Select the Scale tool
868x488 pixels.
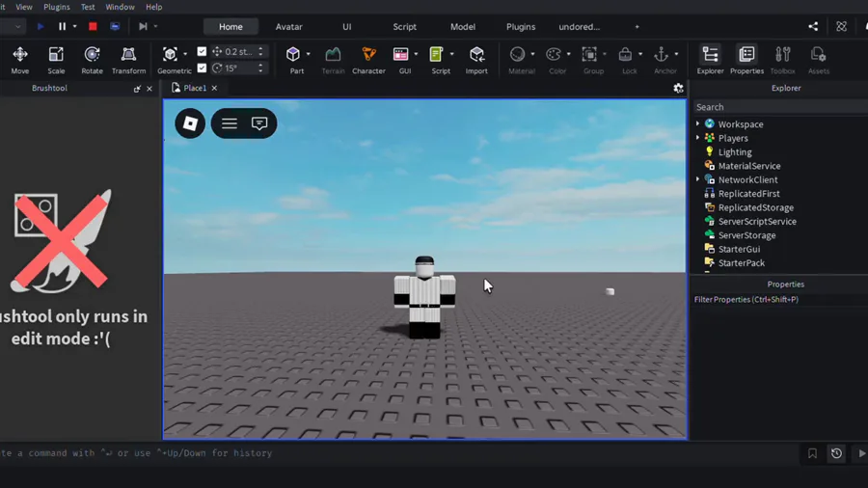pyautogui.click(x=56, y=60)
